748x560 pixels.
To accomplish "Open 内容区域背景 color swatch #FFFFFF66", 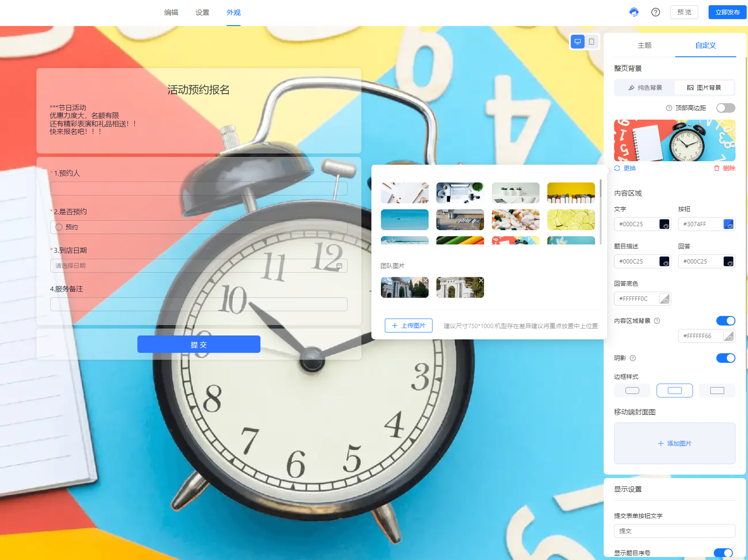I will click(x=728, y=336).
